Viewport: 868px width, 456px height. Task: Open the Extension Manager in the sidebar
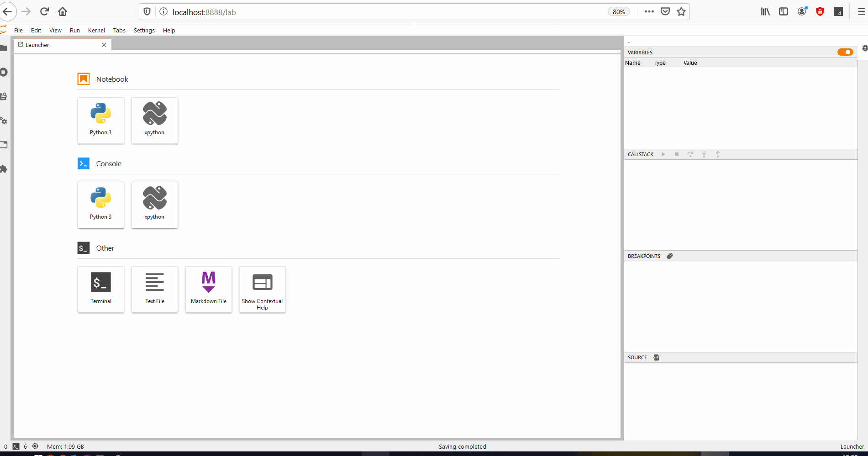(x=4, y=169)
